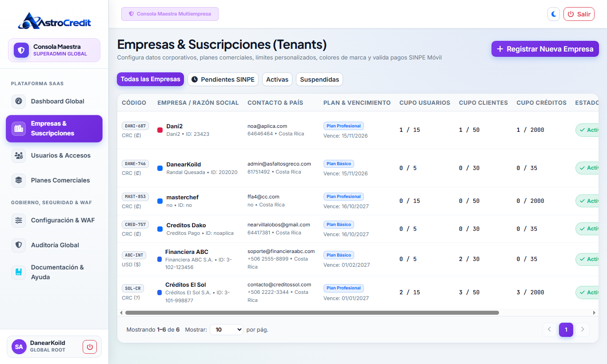Screen dimensions: 607x364
Task: Click Consola Maestra Multiempresa badge
Action: [170, 14]
